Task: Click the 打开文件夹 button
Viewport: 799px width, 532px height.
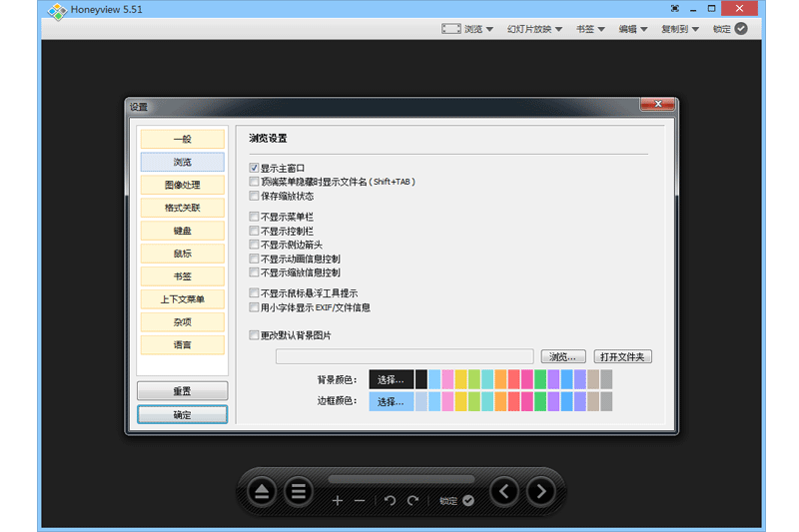Action: pyautogui.click(x=623, y=356)
